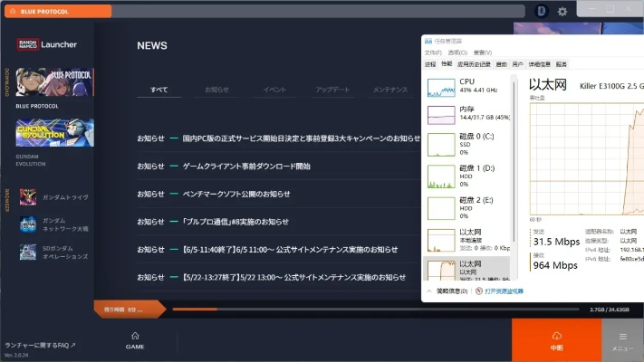The width and height of the screenshot is (644, 362).
Task: Click the BLUE PROTOCOL home icon tab
Action: point(58,11)
